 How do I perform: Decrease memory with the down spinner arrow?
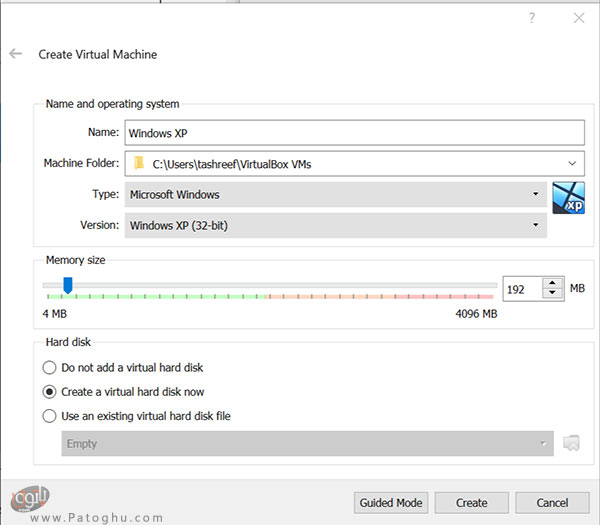click(x=552, y=293)
